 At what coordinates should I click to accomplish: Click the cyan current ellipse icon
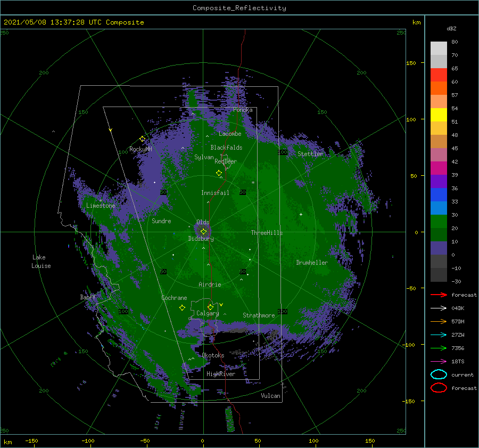439,374
